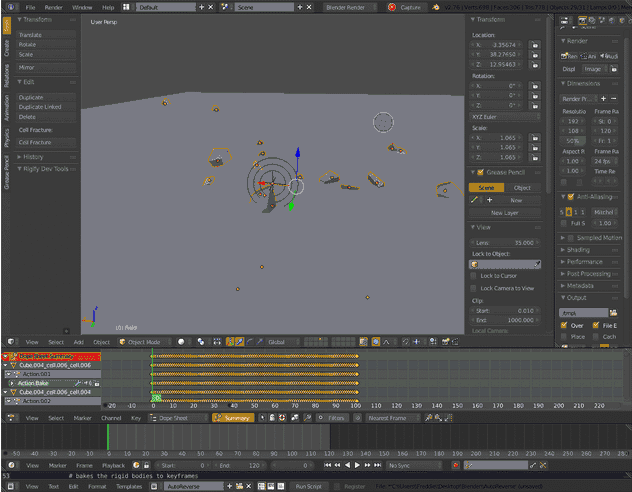Viewport: 632px width, 492px height.
Task: Open No Sync playback dropdown
Action: click(x=414, y=465)
